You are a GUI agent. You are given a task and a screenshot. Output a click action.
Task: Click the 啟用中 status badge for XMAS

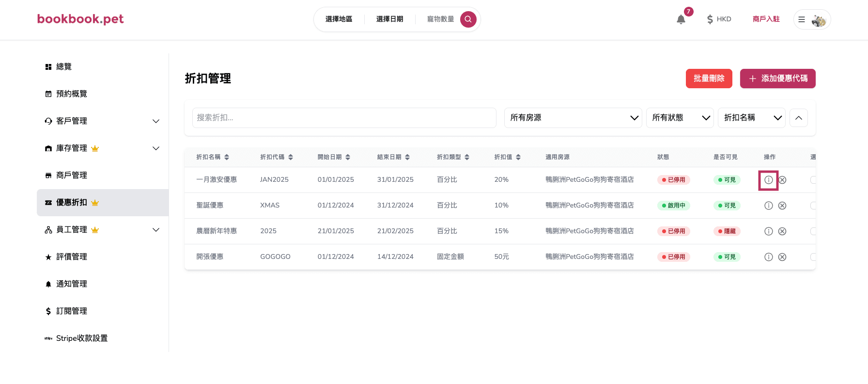[x=674, y=206]
